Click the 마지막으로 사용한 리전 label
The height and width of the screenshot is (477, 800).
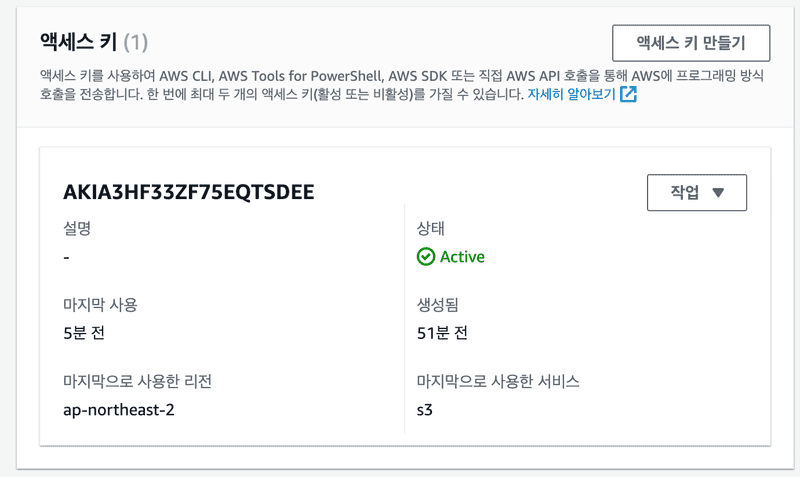136,381
